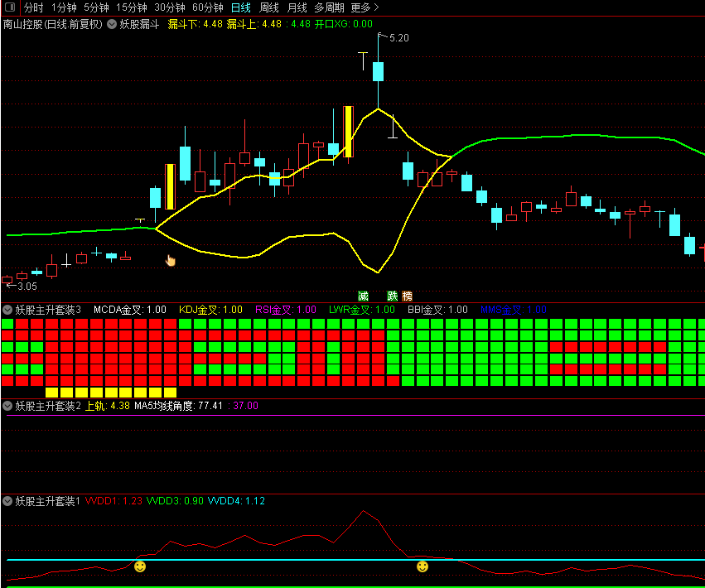The image size is (705, 588).
Task: Click the orange 榜 signal marker
Action: (407, 296)
